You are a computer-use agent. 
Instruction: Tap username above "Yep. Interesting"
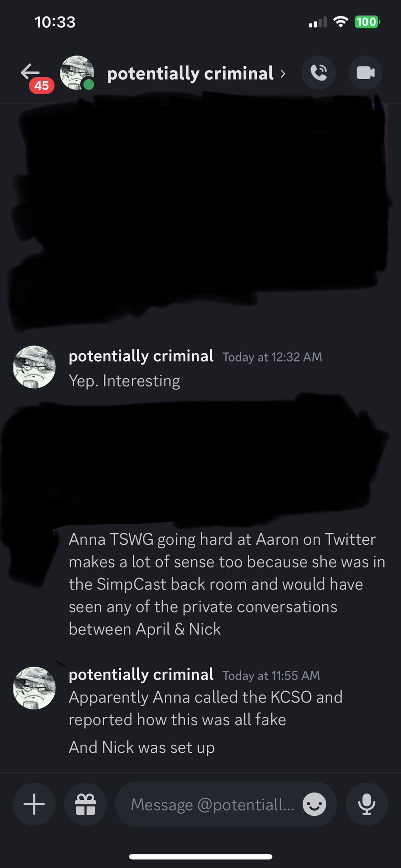pyautogui.click(x=141, y=356)
